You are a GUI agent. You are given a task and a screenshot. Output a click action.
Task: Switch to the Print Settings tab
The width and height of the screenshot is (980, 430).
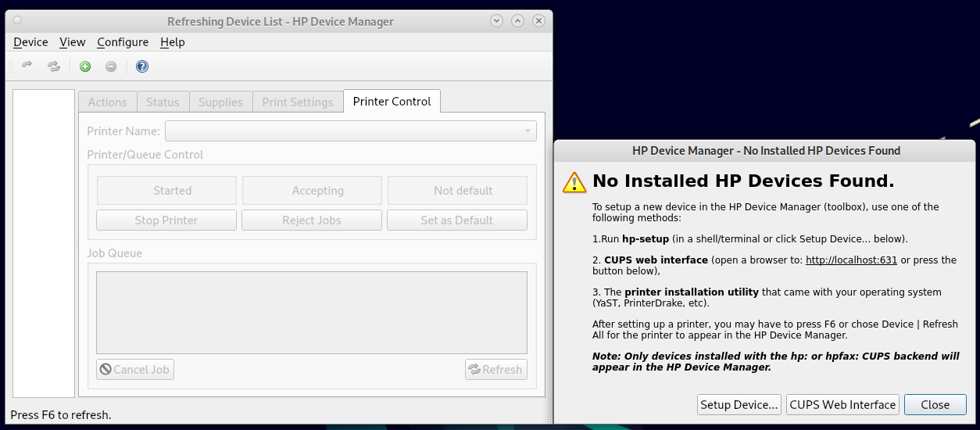point(298,102)
